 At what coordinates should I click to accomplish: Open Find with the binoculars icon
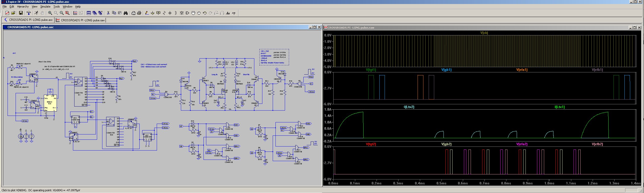coord(126,13)
